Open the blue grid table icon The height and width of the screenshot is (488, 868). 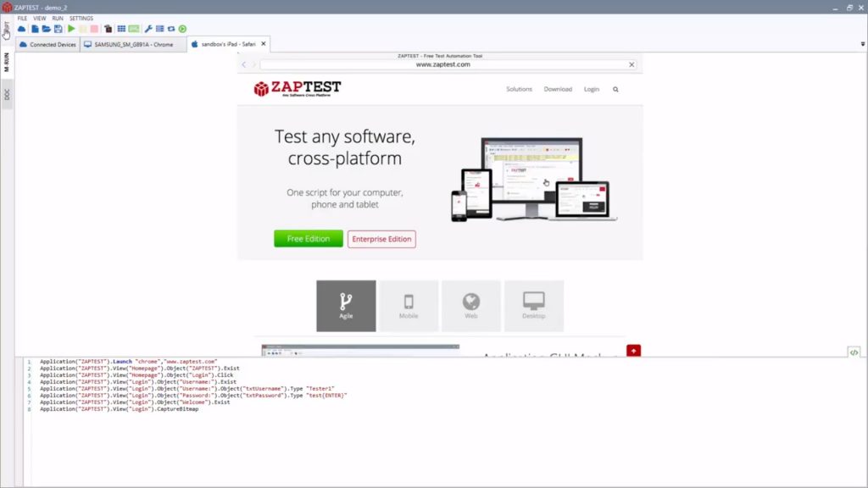(121, 29)
